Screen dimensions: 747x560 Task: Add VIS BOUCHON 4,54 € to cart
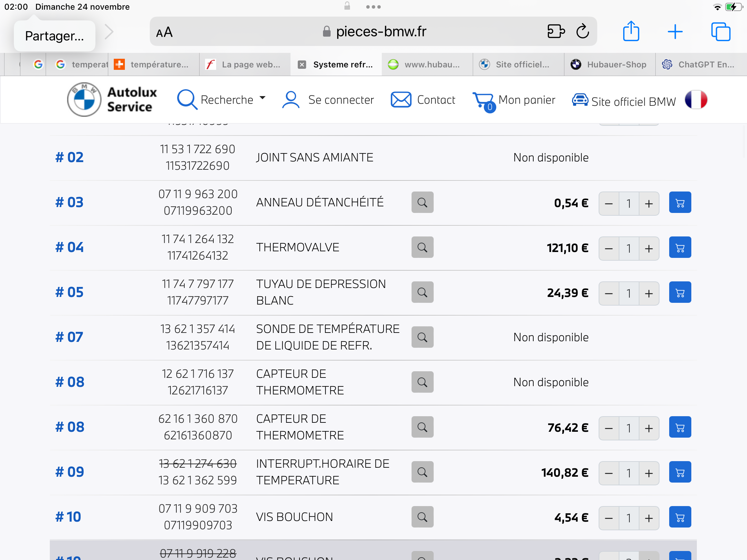click(680, 517)
